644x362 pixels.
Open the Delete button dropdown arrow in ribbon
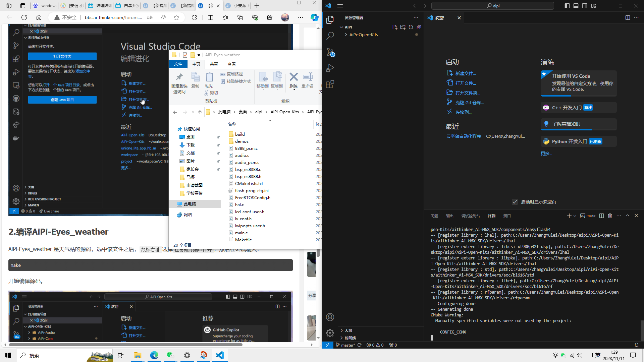pyautogui.click(x=293, y=90)
